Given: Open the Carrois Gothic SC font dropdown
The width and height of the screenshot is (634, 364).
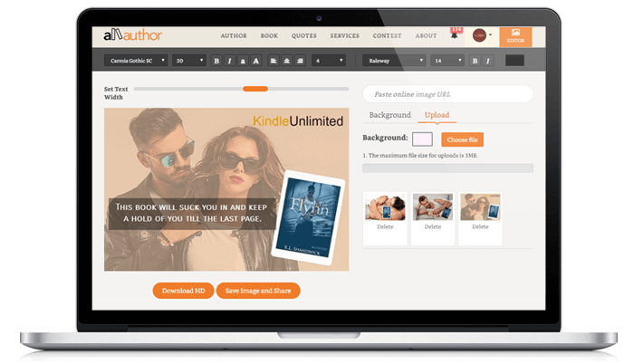Looking at the screenshot, I should tap(136, 61).
